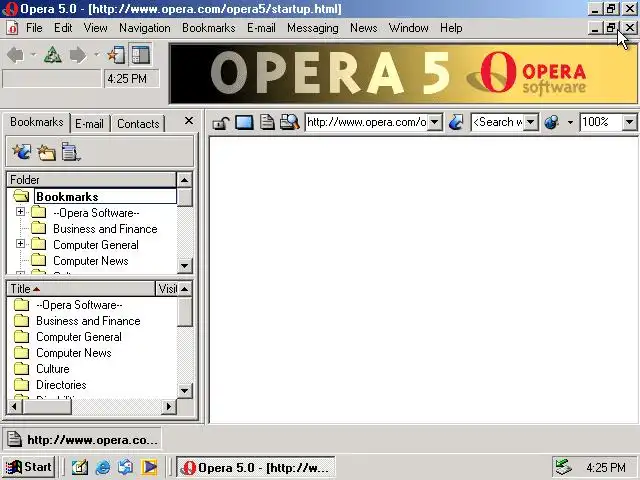Click the Opera 5 banner advertisement
The image size is (640, 480).
(x=403, y=73)
